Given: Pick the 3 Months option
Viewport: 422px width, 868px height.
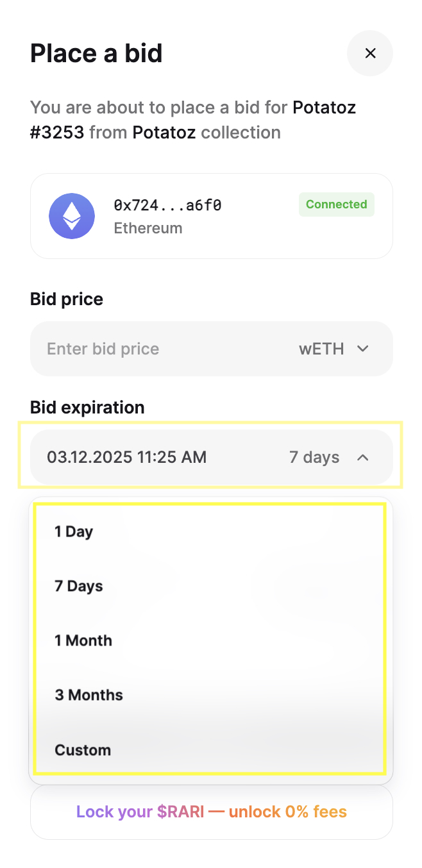Looking at the screenshot, I should (211, 695).
